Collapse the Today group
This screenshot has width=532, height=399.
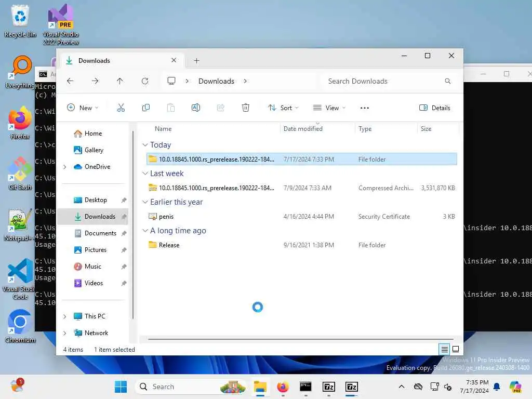145,145
